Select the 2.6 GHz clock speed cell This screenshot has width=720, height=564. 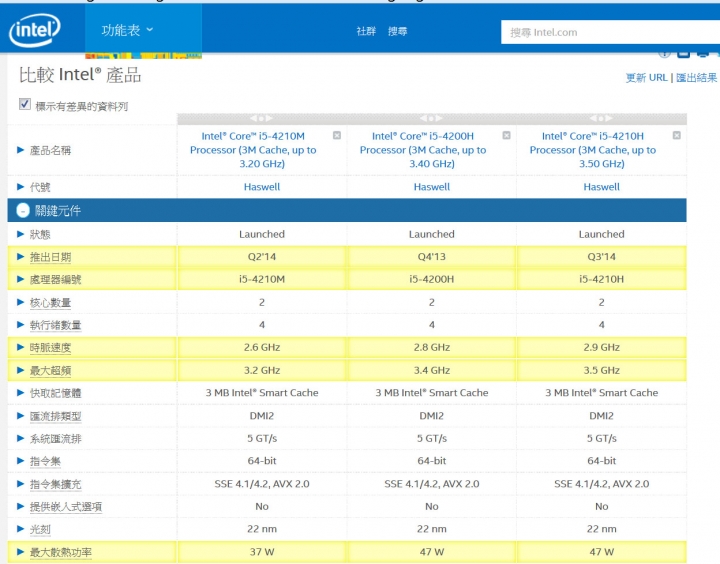[x=262, y=347]
